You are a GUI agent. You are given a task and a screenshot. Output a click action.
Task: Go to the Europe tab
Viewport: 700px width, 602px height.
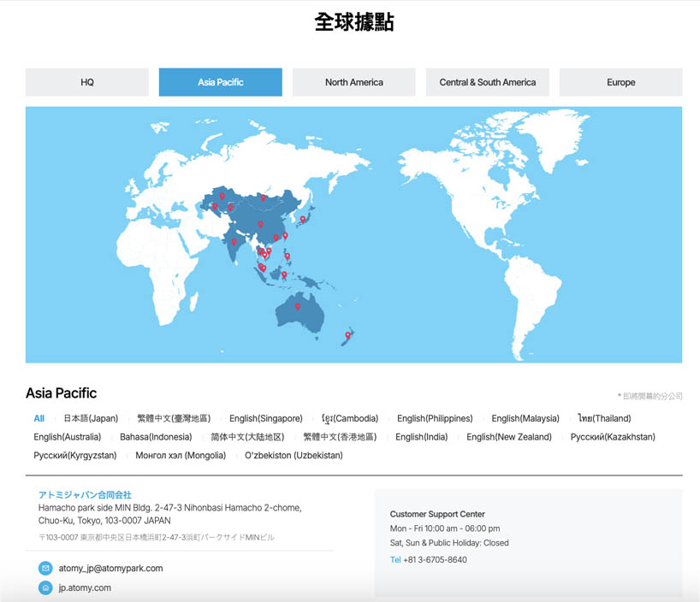point(620,82)
